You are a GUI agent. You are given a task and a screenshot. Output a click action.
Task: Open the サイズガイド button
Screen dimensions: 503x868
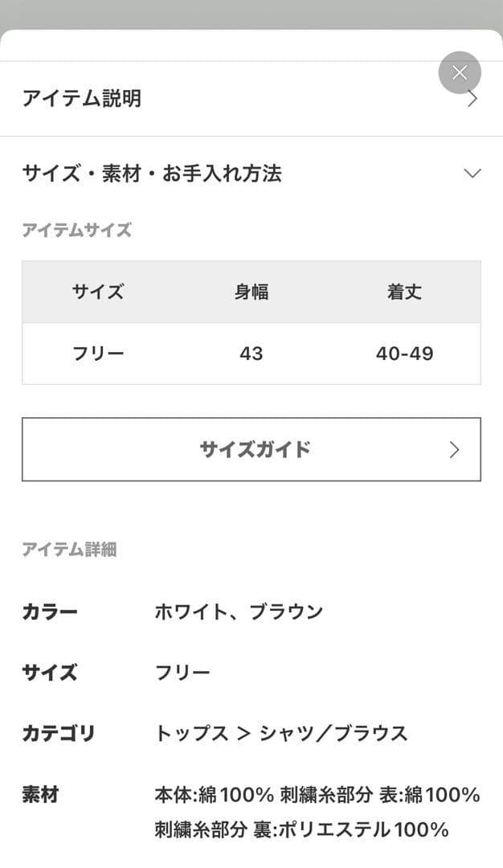[x=251, y=449]
